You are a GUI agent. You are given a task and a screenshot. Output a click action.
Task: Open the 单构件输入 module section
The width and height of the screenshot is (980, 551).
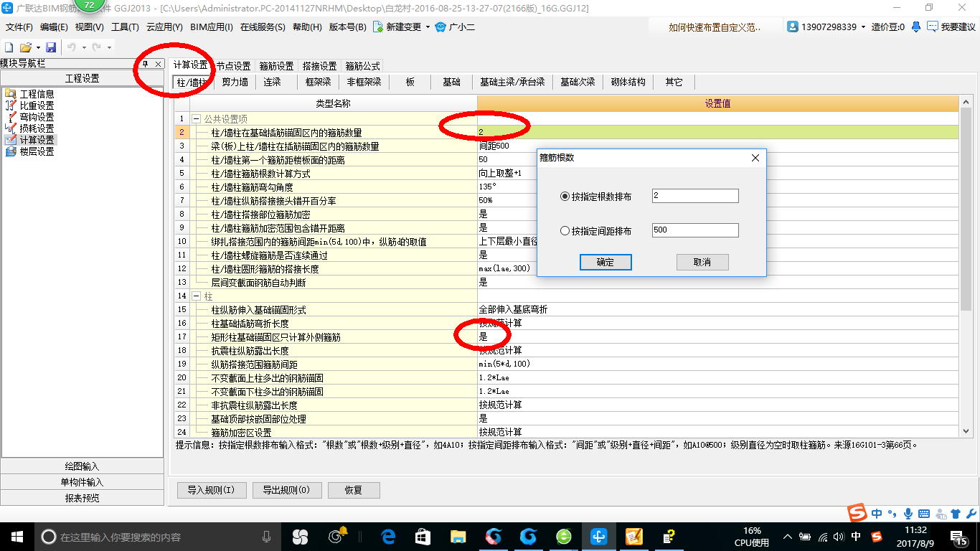point(82,482)
